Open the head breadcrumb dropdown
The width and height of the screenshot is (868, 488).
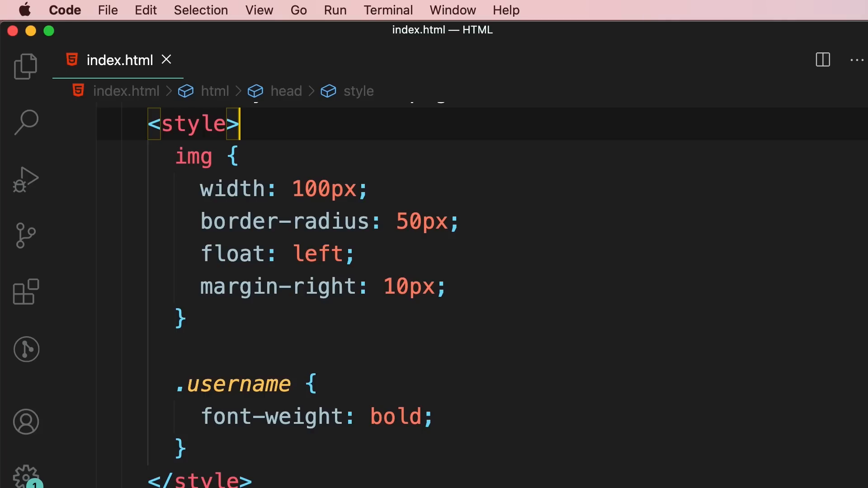point(286,91)
